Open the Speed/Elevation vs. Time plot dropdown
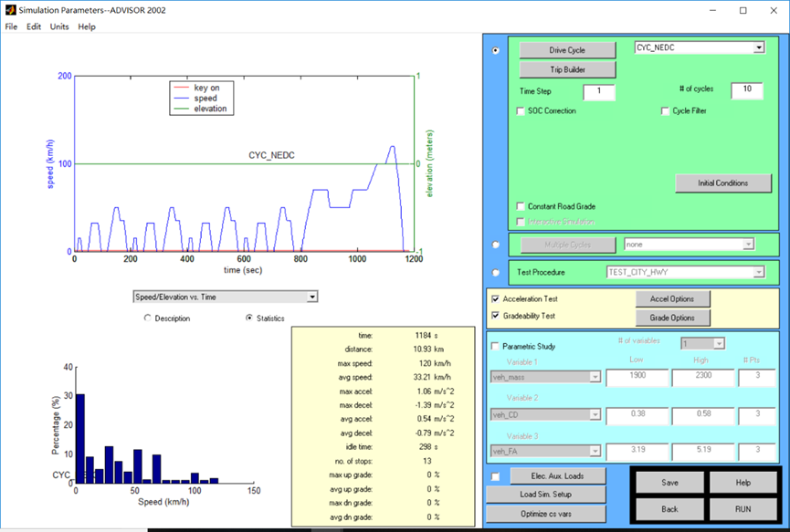The width and height of the screenshot is (790, 532). pos(311,297)
